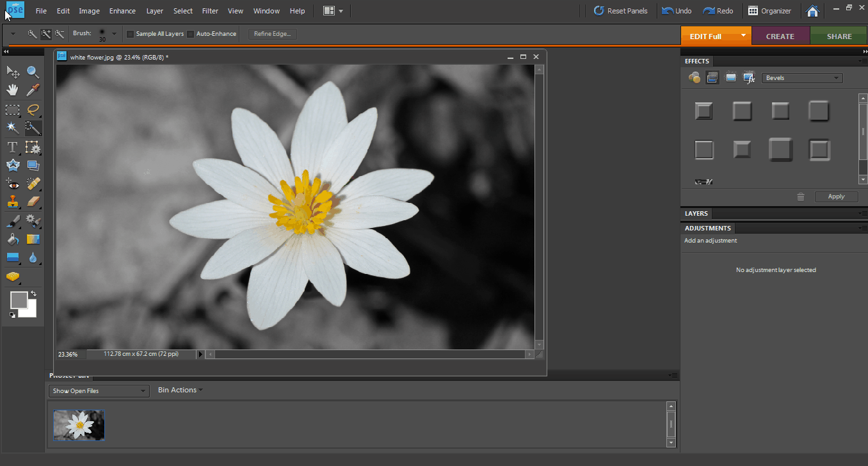The width and height of the screenshot is (868, 466).
Task: Open the Show Open Files dropdown
Action: [x=99, y=390]
